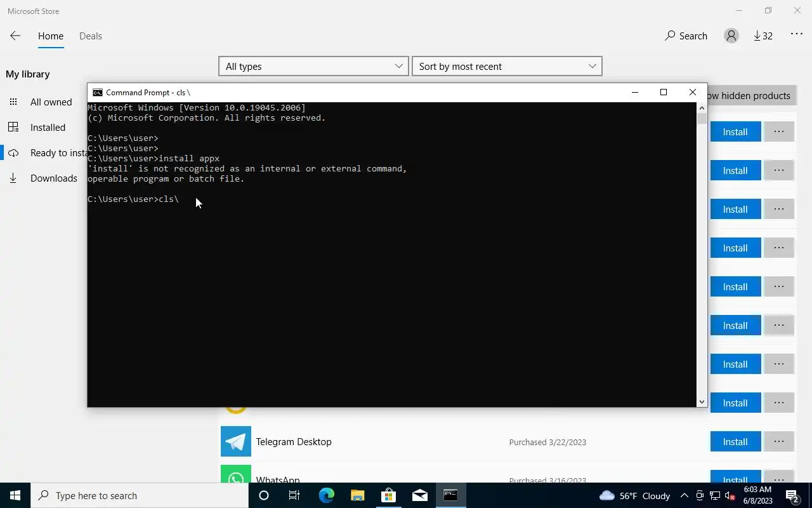812x508 pixels.
Task: Switch to Microsoft Store taskbar icon
Action: point(388,495)
